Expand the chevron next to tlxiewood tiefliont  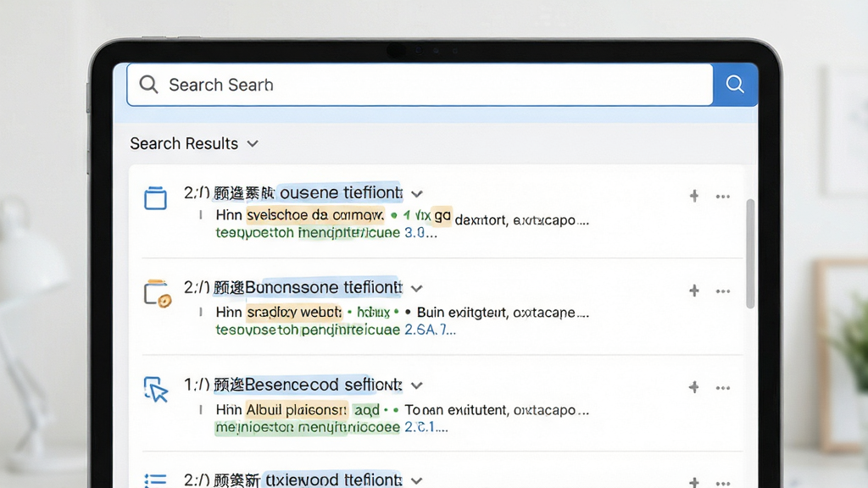coord(417,480)
